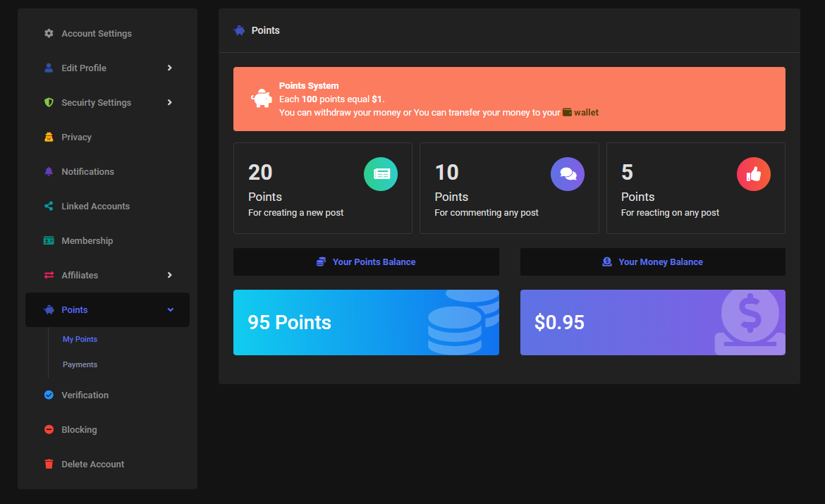Open the Linked Accounts menu item
This screenshot has height=504, width=825.
[107, 207]
